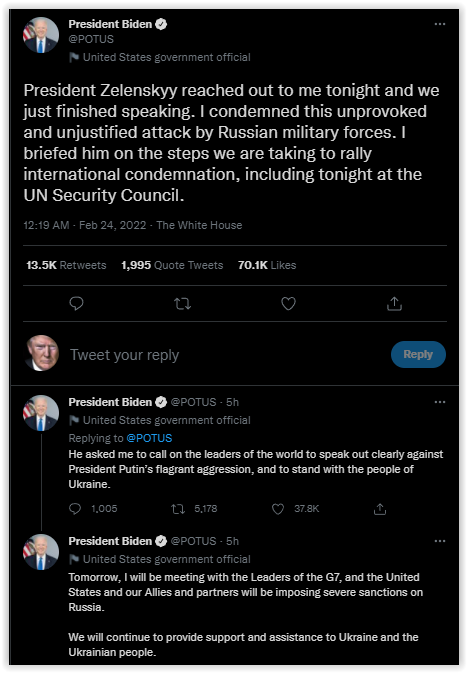The image size is (467, 673).
Task: Open three-dot menu on G7 sanctions tweet
Action: [440, 541]
